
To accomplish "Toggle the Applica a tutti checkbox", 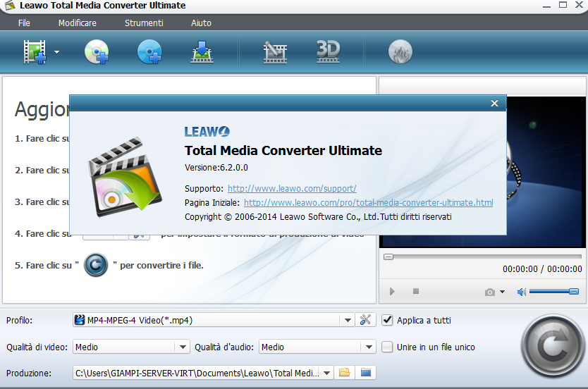I will (387, 320).
